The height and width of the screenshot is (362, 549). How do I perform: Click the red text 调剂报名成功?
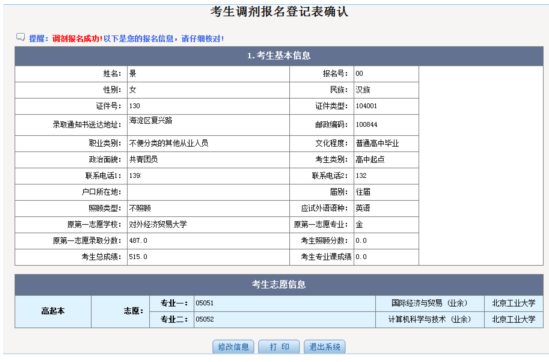click(x=77, y=39)
